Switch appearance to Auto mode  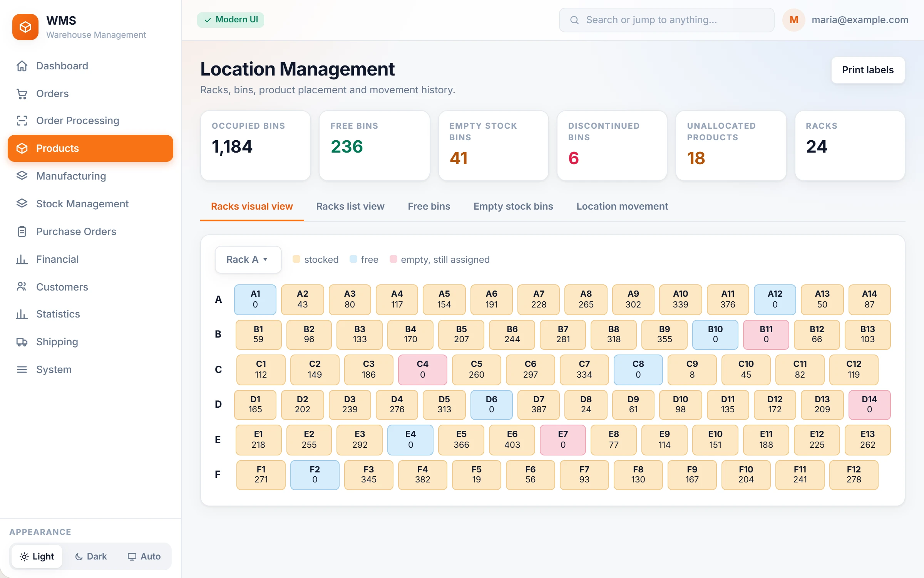point(144,556)
